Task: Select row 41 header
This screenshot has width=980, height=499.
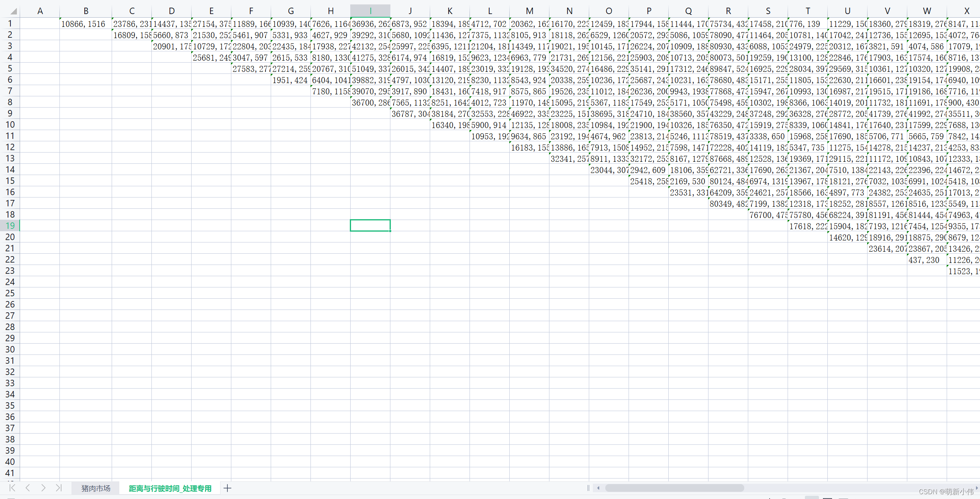Action: (10, 473)
